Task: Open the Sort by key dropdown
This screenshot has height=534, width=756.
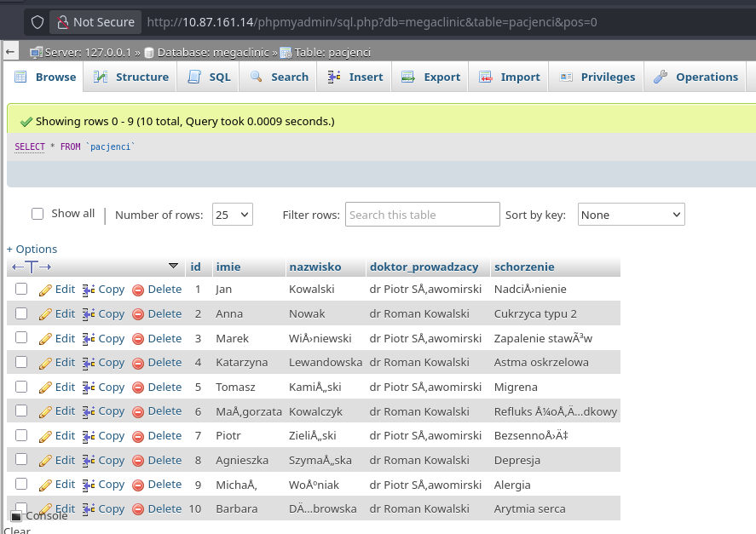Action: (x=631, y=215)
